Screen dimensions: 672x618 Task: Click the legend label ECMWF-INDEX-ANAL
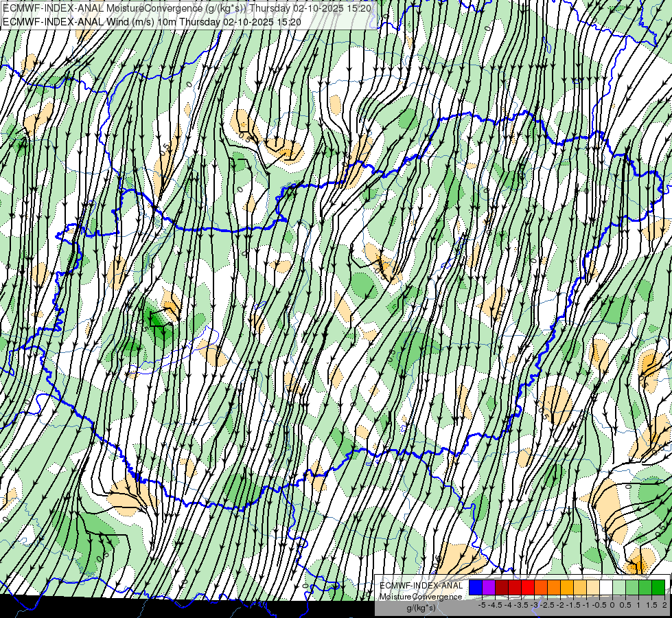(421, 586)
